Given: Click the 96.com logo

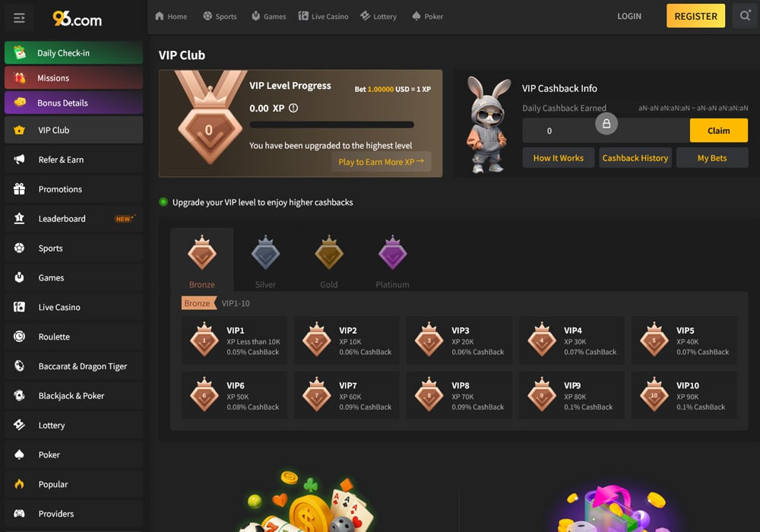Looking at the screenshot, I should point(78,19).
